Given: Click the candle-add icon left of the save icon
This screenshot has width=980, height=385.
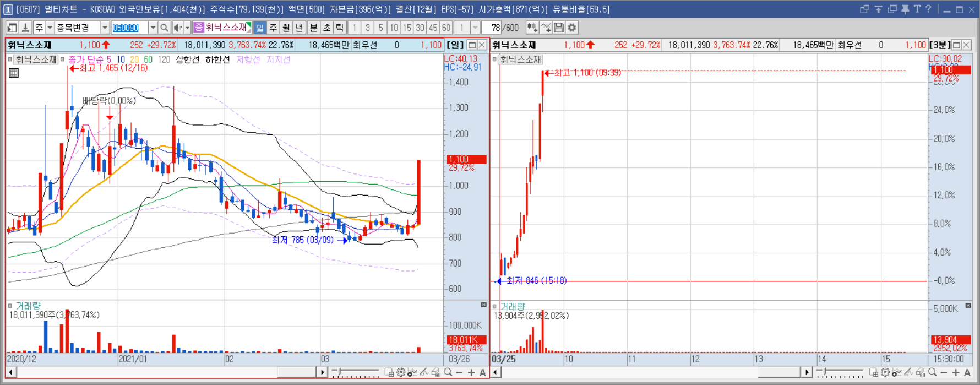Looking at the screenshot, I should point(532,28).
